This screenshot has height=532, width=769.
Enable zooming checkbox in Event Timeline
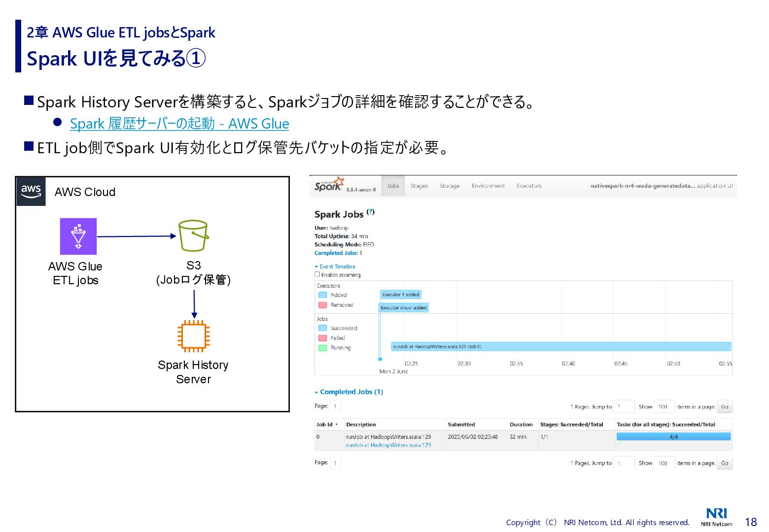pos(317,274)
